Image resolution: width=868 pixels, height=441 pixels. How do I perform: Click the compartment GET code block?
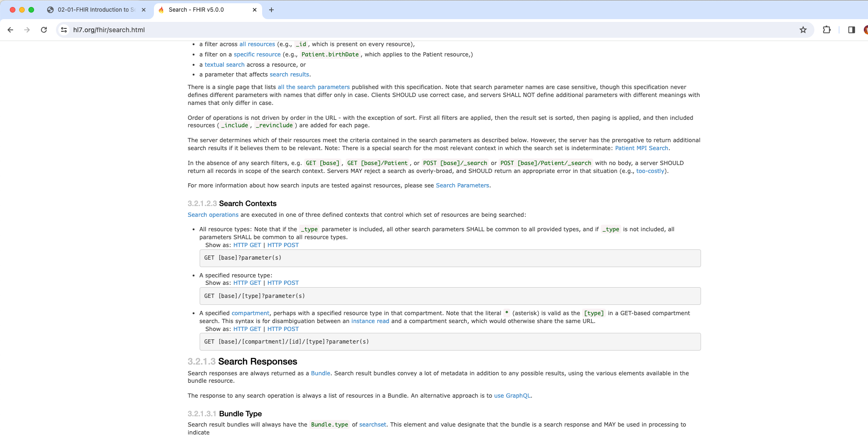coord(450,342)
